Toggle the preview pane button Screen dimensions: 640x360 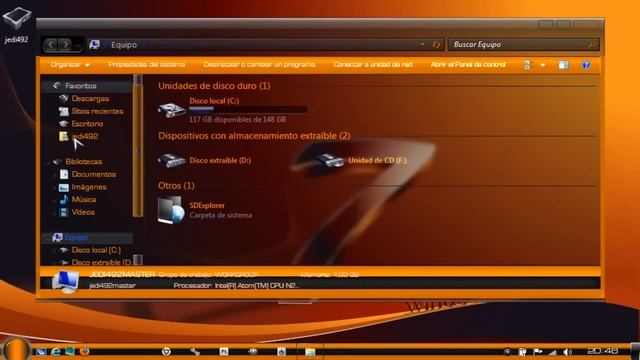click(x=563, y=65)
